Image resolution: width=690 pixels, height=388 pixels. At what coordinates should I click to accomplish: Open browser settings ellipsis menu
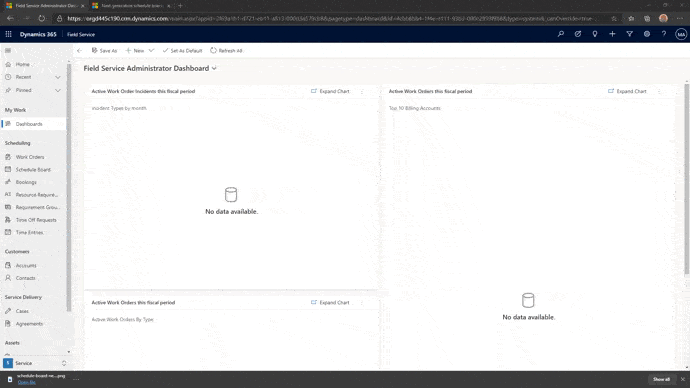(680, 18)
